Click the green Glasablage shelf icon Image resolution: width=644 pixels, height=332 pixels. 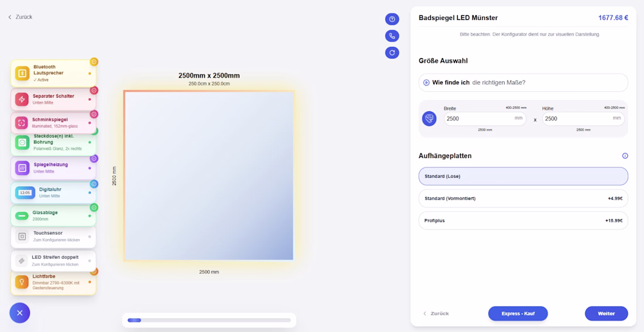coord(22,215)
